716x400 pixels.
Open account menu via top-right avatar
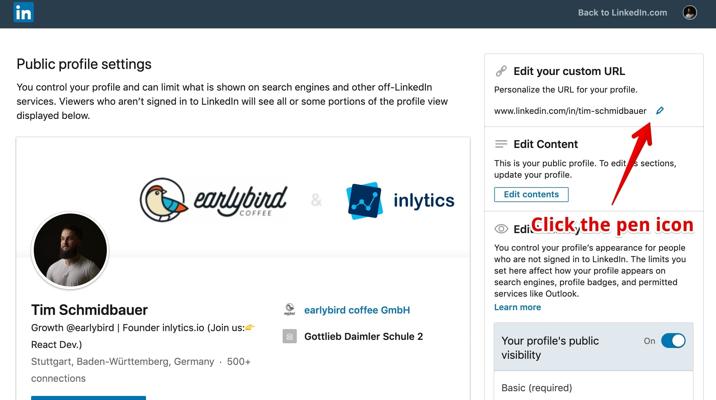(x=690, y=13)
